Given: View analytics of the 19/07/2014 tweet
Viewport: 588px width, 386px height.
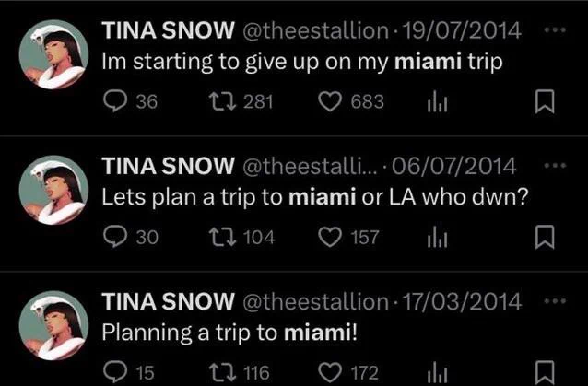Looking at the screenshot, I should click(x=437, y=102).
